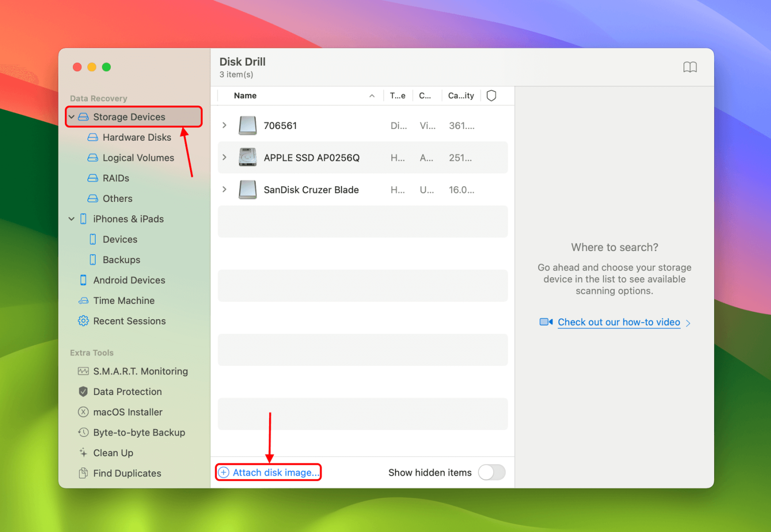The width and height of the screenshot is (771, 532).
Task: Select the SanDisk Cruzer Blade drive icon
Action: pos(247,190)
